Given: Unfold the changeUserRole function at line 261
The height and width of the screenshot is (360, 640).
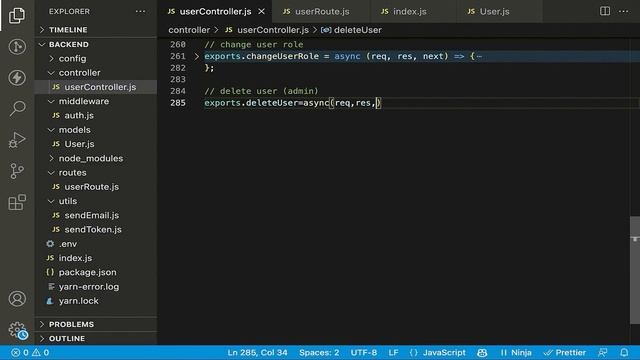Looking at the screenshot, I should click(196, 56).
